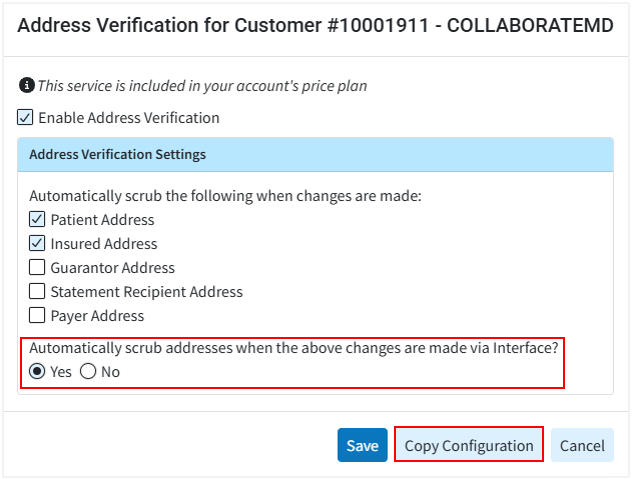Select the Yes radio button
The image size is (632, 479).
pos(37,371)
